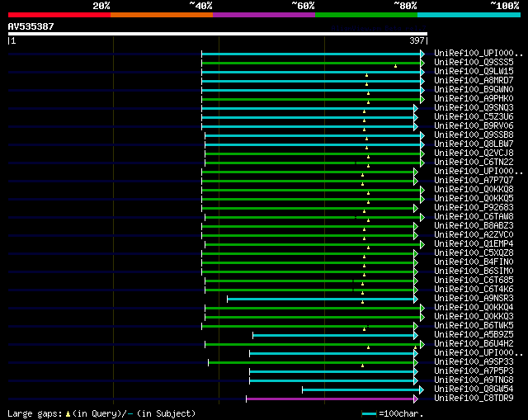Click the UniRef100_A9SP33 label

tap(474, 362)
